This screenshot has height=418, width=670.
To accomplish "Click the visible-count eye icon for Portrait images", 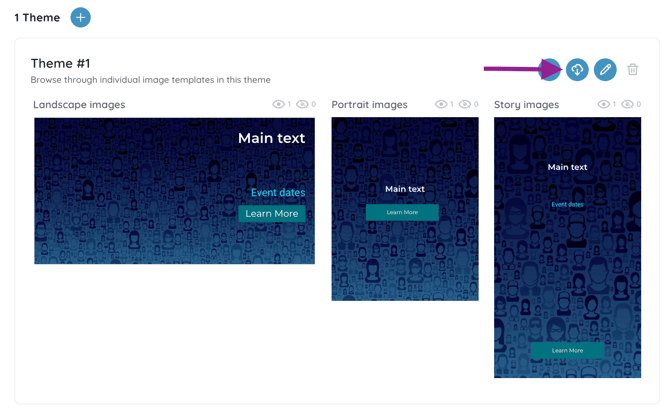I will point(441,104).
